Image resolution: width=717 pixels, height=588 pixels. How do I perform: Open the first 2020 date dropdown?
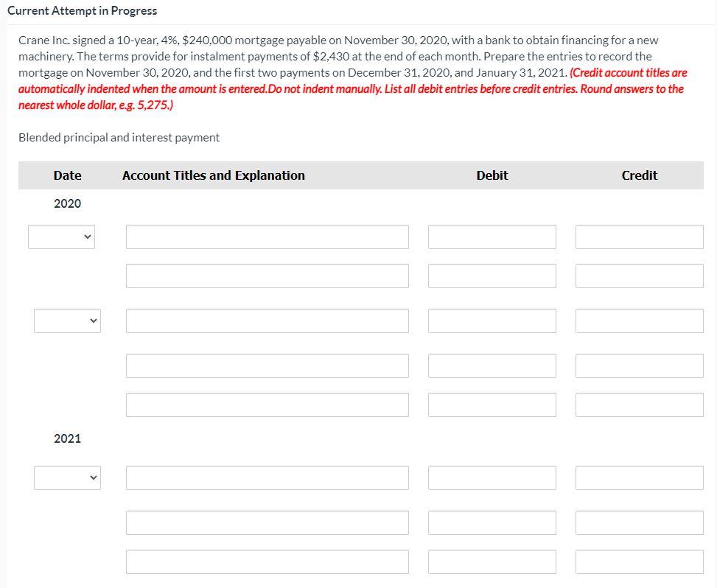point(61,237)
